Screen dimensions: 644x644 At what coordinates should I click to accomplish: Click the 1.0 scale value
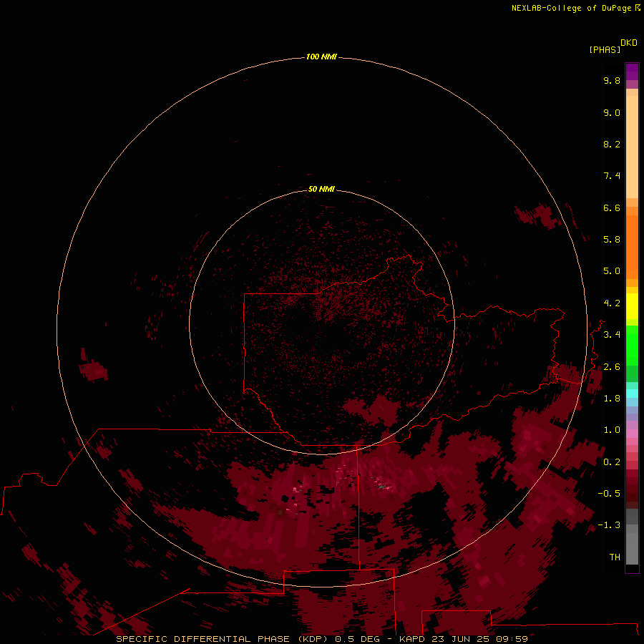612,430
